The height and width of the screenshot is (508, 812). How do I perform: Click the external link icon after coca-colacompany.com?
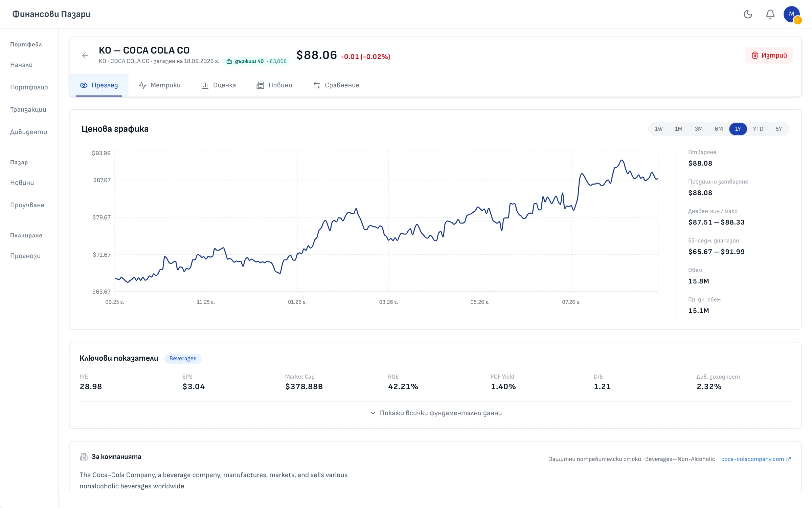[x=788, y=459]
